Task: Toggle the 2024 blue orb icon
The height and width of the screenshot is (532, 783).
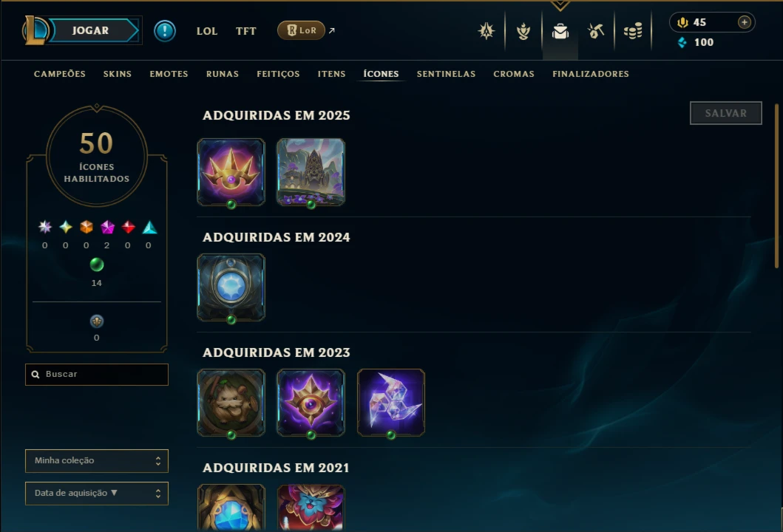Action: [x=231, y=287]
